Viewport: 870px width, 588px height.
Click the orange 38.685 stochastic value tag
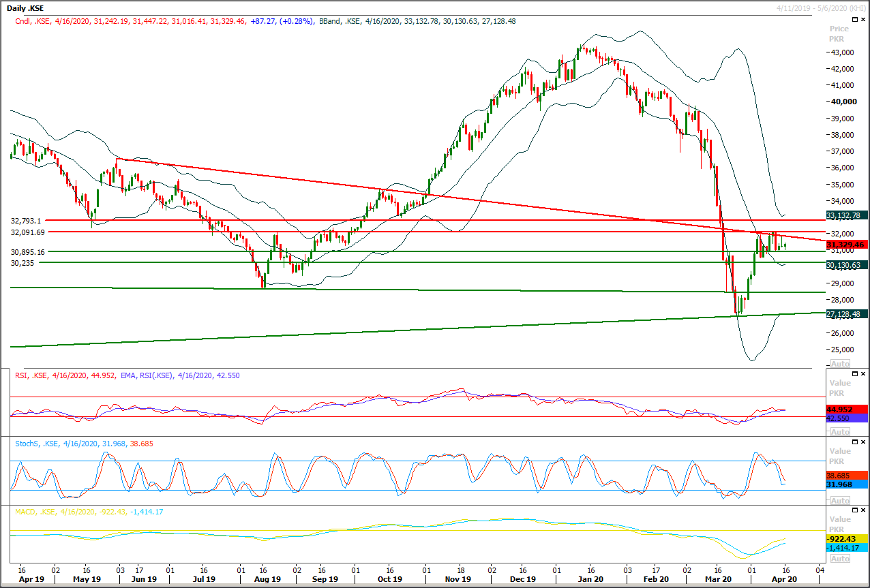(x=846, y=476)
